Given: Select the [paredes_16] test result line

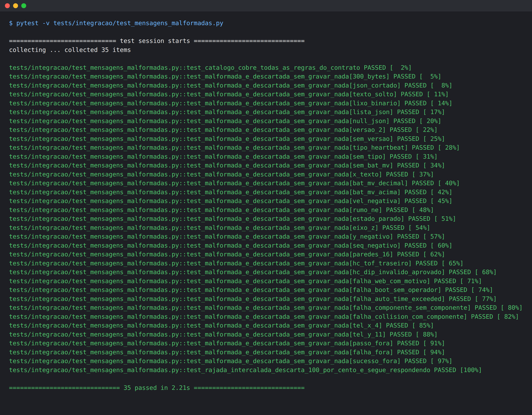Looking at the screenshot, I should pos(227,254).
